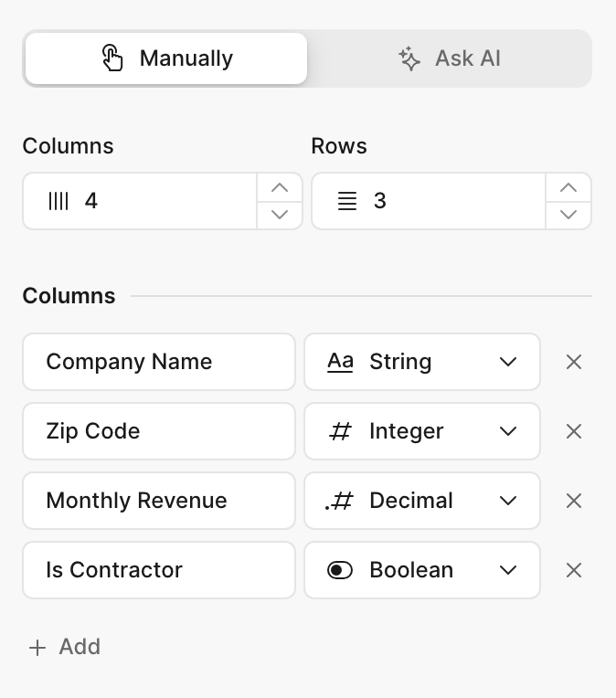The image size is (616, 698).
Task: Increase the Columns count with up arrow
Action: (280, 187)
